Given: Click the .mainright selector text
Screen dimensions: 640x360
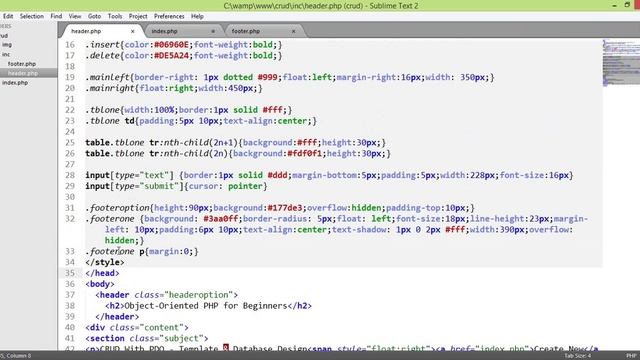Looking at the screenshot, I should coord(109,88).
